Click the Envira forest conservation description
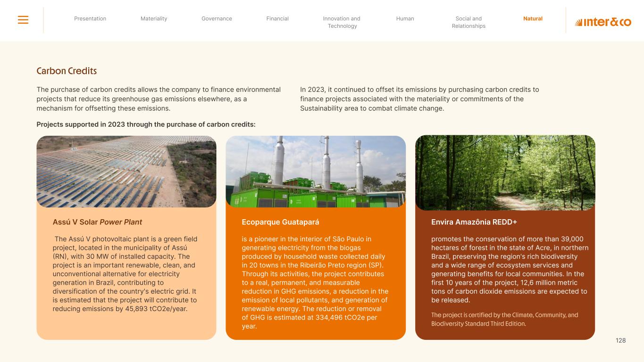Image resolution: width=644 pixels, height=362 pixels. 510,270
